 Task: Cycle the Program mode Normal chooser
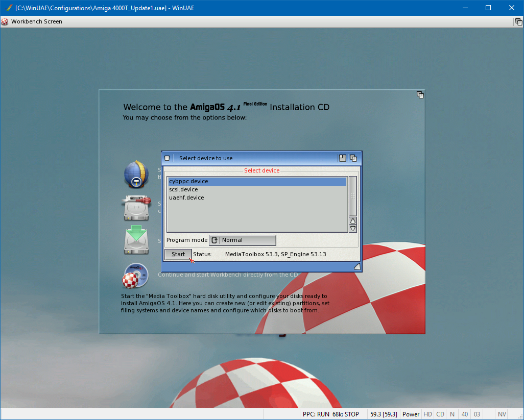click(x=243, y=240)
